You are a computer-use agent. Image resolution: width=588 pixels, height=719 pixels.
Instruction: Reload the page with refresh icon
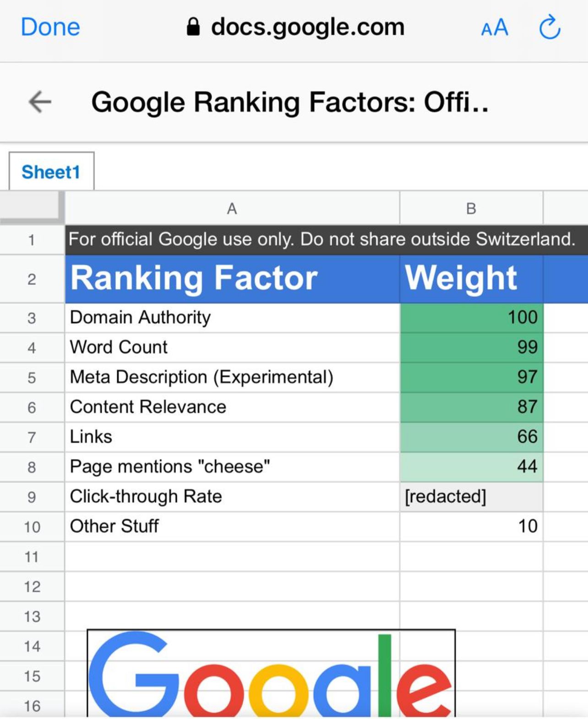click(549, 27)
